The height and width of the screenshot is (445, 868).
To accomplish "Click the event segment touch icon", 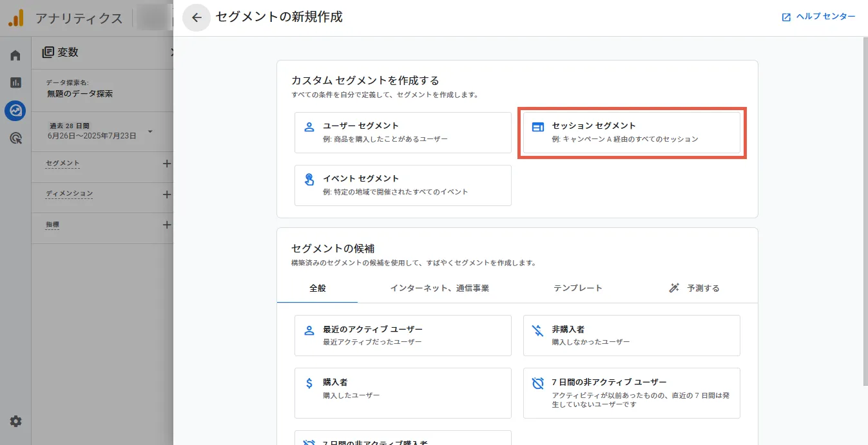I will pos(309,180).
